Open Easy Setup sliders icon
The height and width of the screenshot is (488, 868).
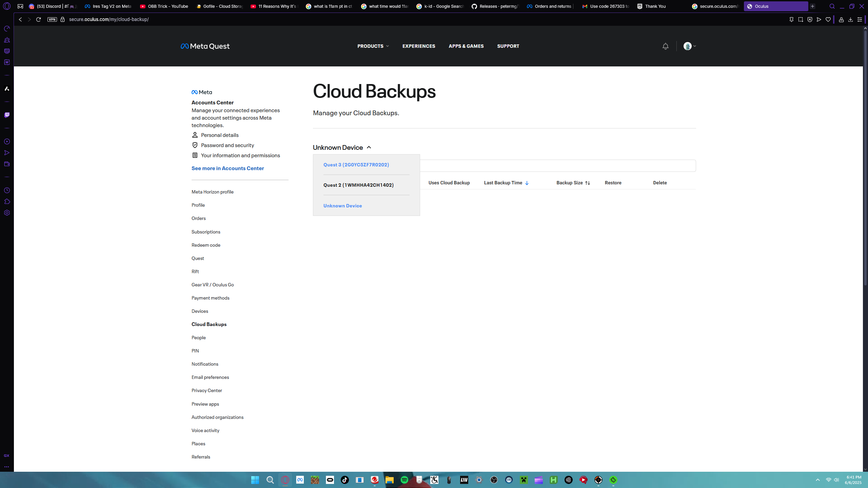coord(860,20)
